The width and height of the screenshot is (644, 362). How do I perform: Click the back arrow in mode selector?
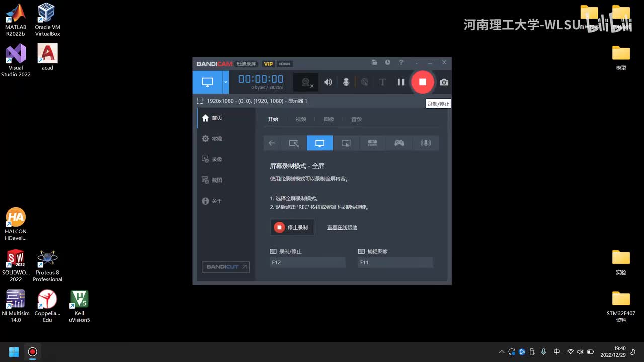[x=272, y=143]
